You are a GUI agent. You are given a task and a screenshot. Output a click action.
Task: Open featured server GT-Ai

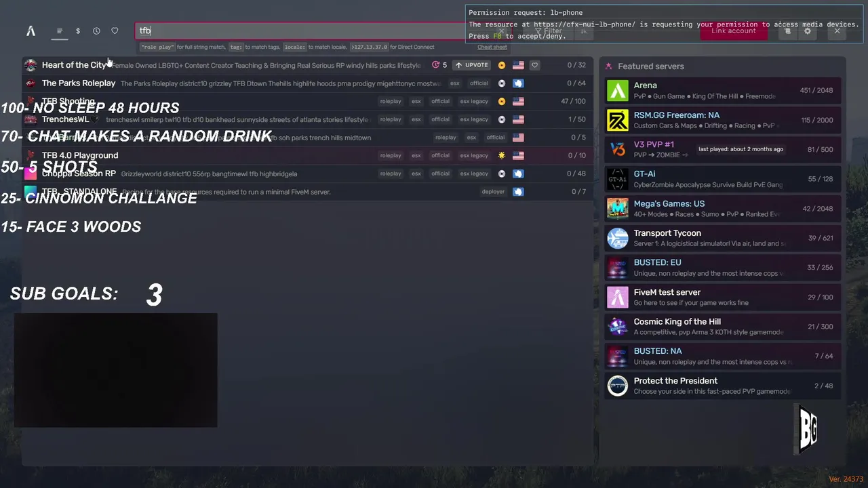723,179
